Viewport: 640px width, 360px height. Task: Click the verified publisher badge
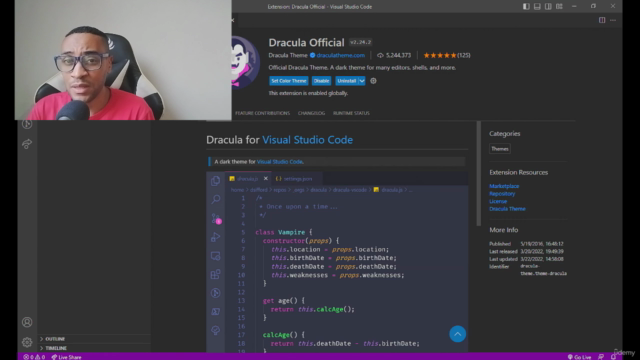click(312, 55)
